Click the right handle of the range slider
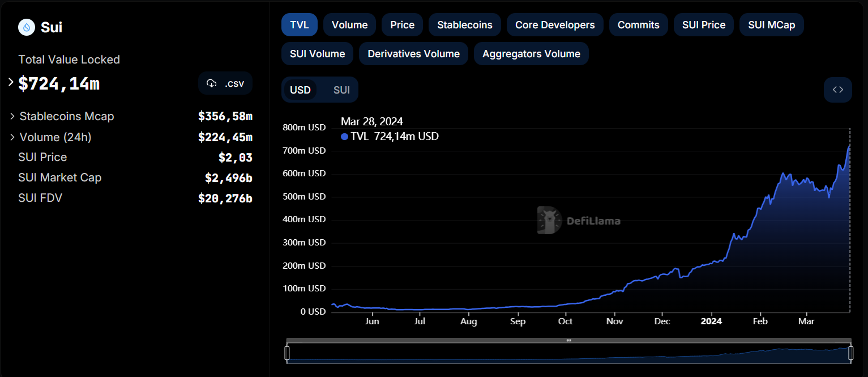Viewport: 868px width, 377px height. coord(850,353)
